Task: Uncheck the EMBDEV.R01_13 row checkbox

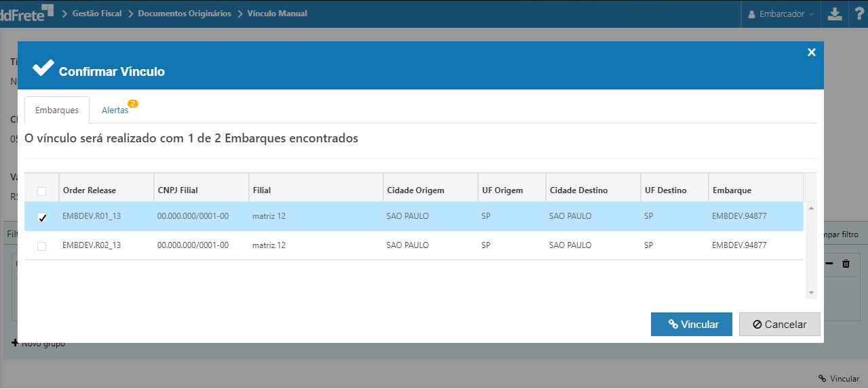Action: tap(42, 218)
